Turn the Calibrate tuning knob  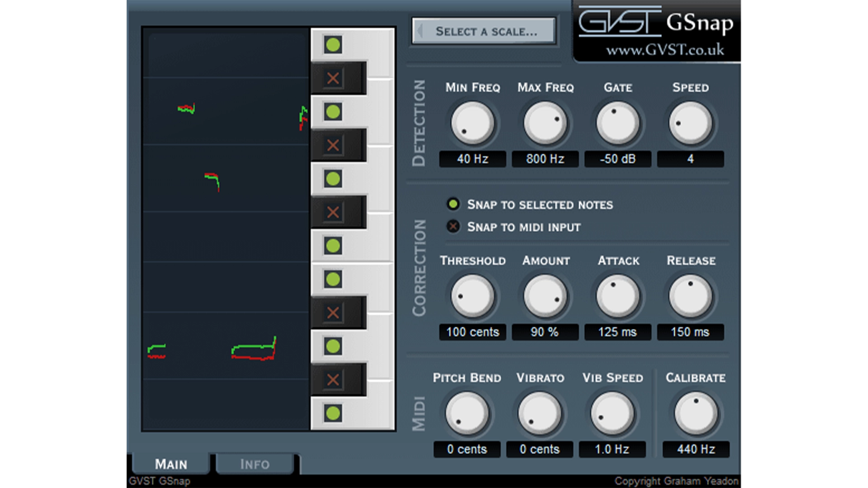(x=695, y=413)
